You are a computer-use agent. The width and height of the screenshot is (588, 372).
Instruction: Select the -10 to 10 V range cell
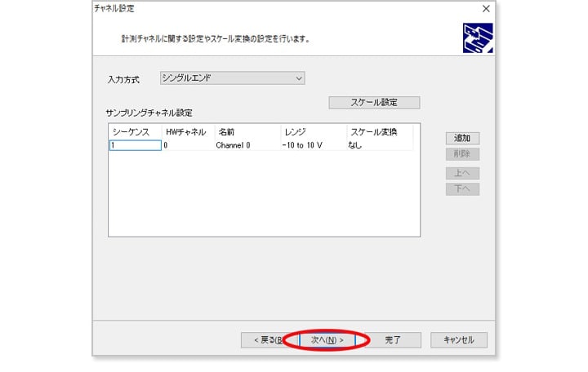point(305,145)
